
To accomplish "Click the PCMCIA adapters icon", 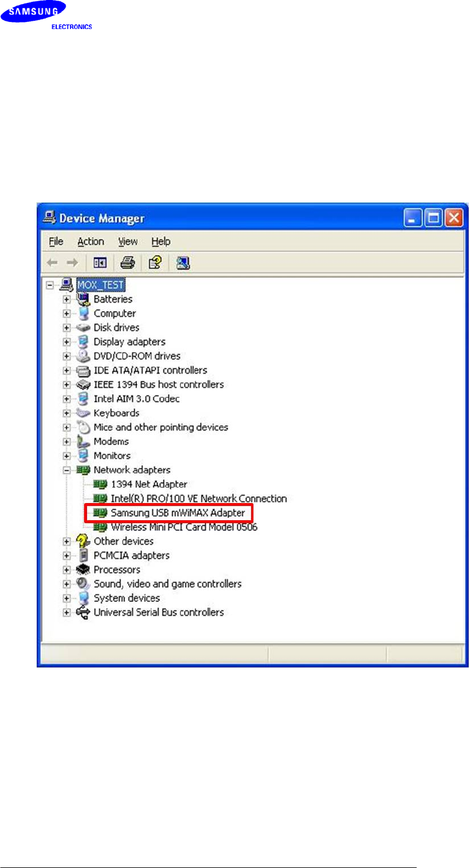I will [x=83, y=555].
